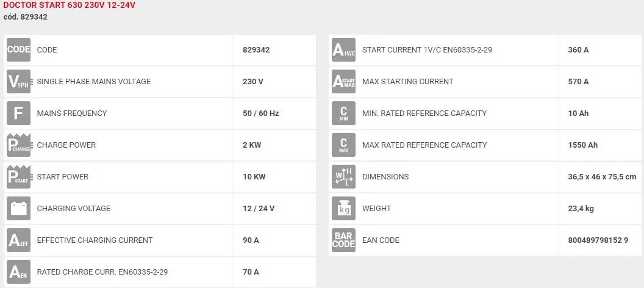The height and width of the screenshot is (288, 644).
Task: Click the 2 KW value
Action: pos(252,145)
